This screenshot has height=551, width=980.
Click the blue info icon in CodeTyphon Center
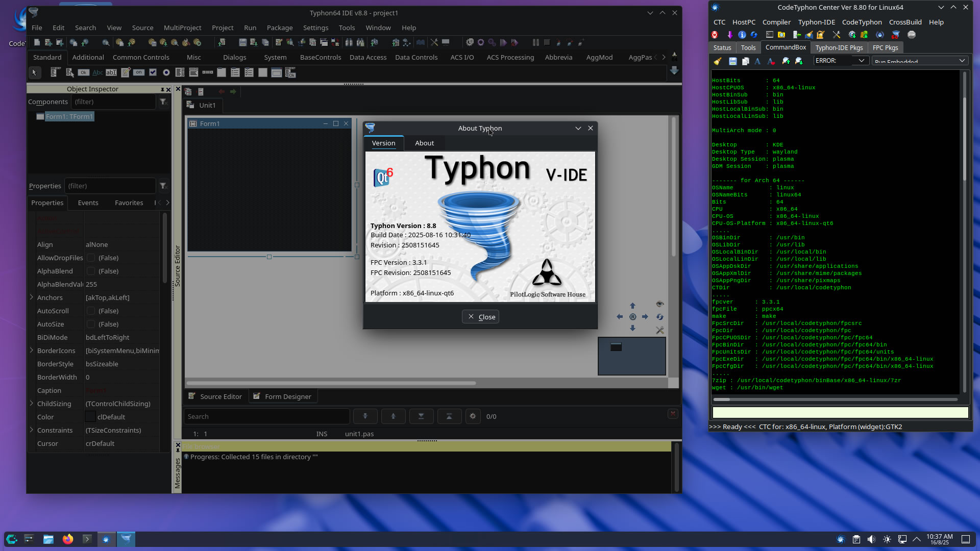tap(742, 35)
